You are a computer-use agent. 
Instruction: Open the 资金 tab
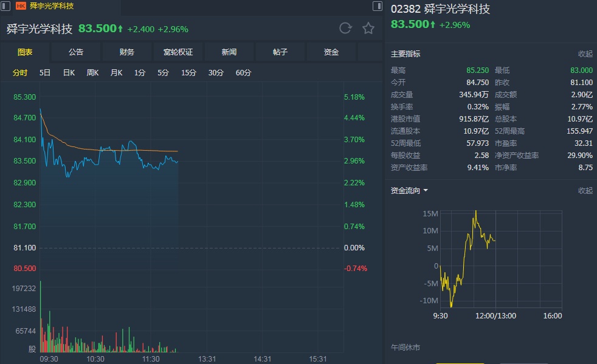point(331,52)
